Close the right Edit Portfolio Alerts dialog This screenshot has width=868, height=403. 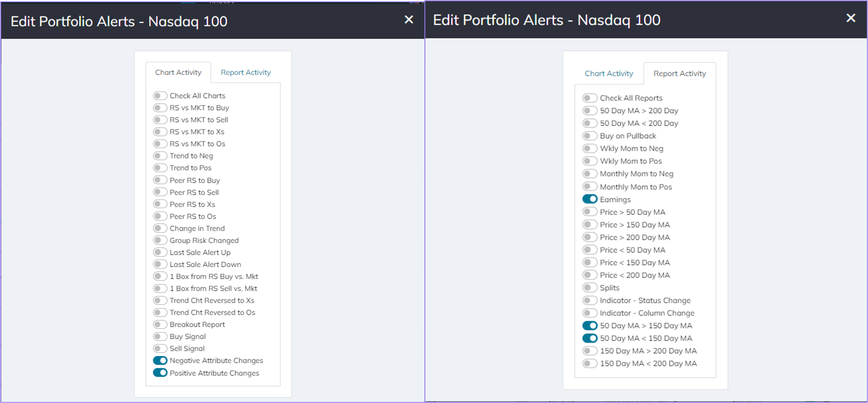pyautogui.click(x=851, y=18)
